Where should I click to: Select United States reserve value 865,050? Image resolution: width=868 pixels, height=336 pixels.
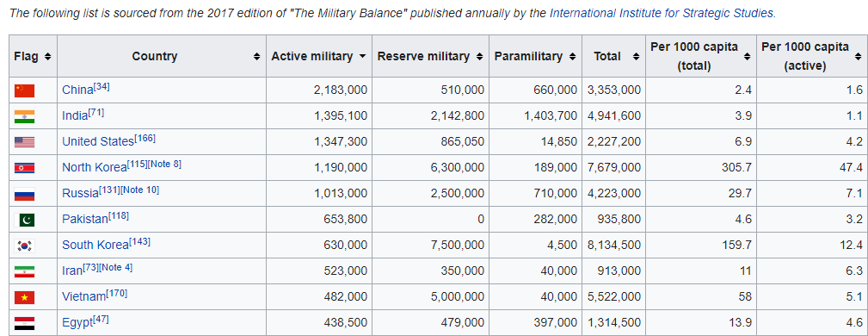tap(462, 142)
